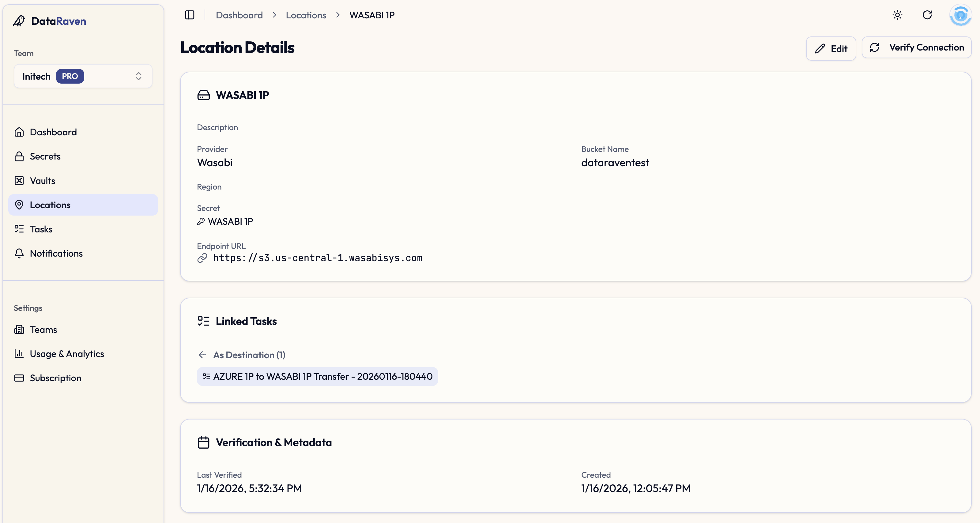Click the Tasks list icon in sidebar
This screenshot has width=980, height=523.
click(x=19, y=229)
